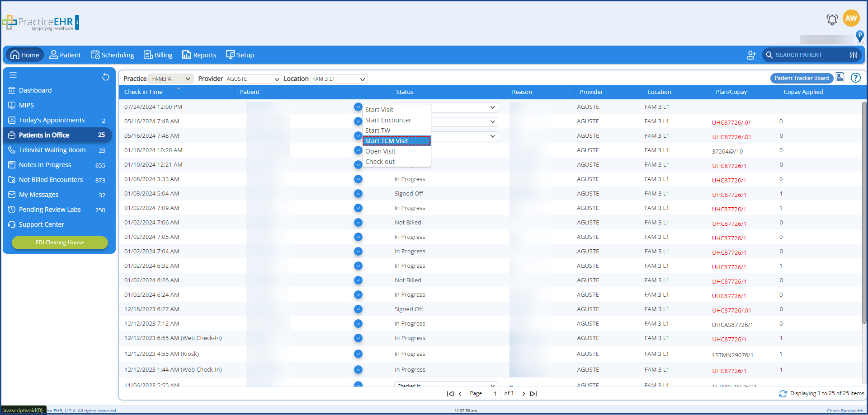Image resolution: width=868 pixels, height=415 pixels.
Task: Click the vertical grid scrollbar
Action: coord(864,212)
